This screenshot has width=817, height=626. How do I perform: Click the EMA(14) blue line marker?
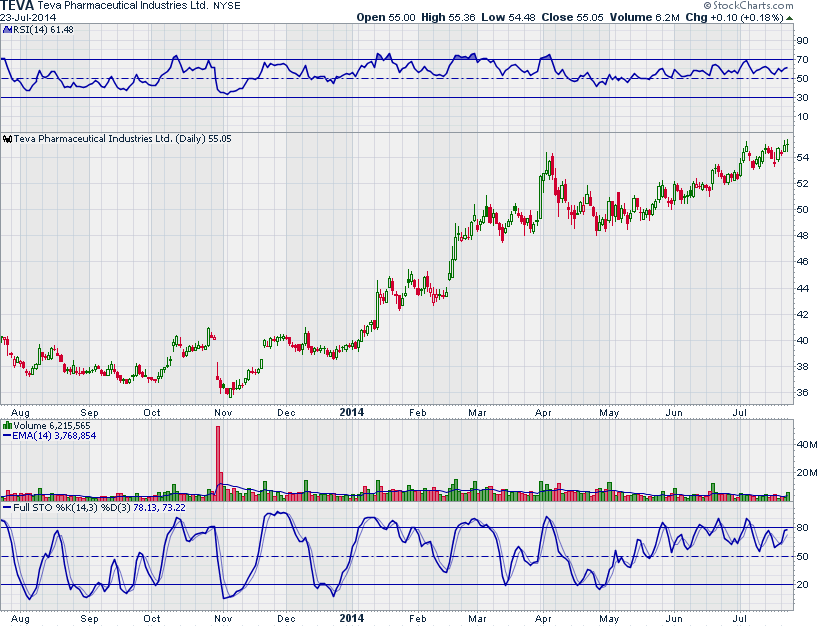6,436
